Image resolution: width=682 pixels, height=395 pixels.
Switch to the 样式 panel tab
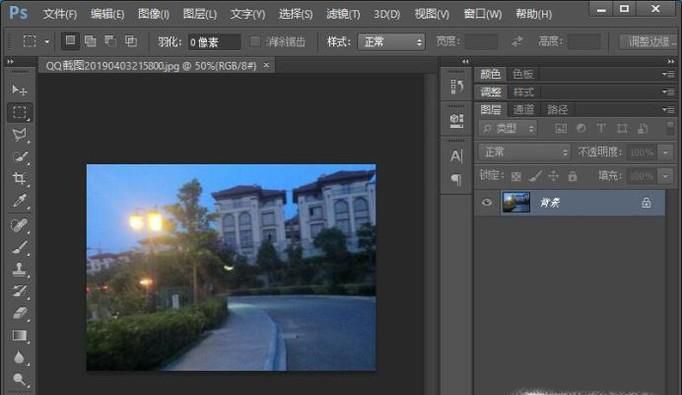coord(523,92)
